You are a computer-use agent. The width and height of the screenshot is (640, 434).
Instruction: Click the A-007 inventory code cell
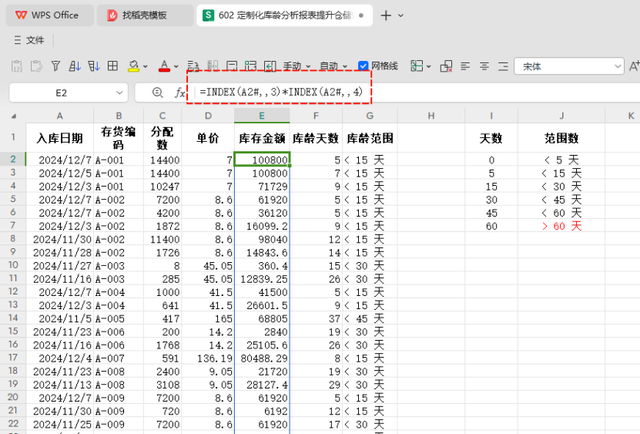coord(119,358)
